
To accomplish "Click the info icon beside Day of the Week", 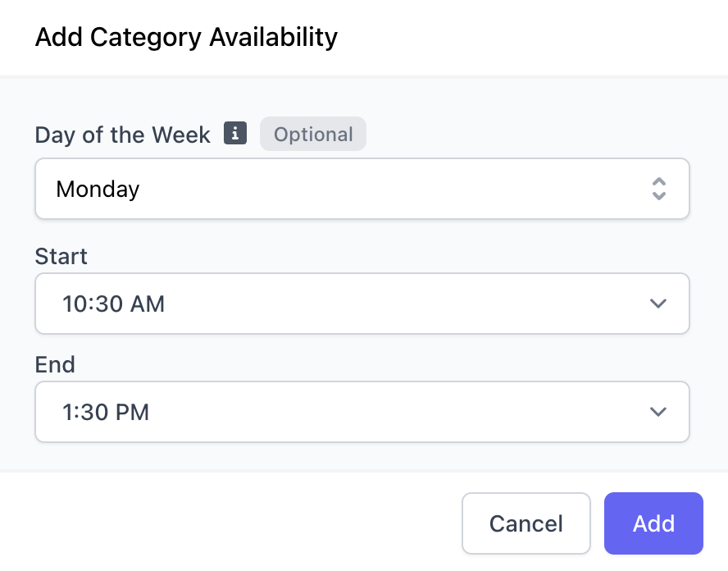I will [x=235, y=134].
